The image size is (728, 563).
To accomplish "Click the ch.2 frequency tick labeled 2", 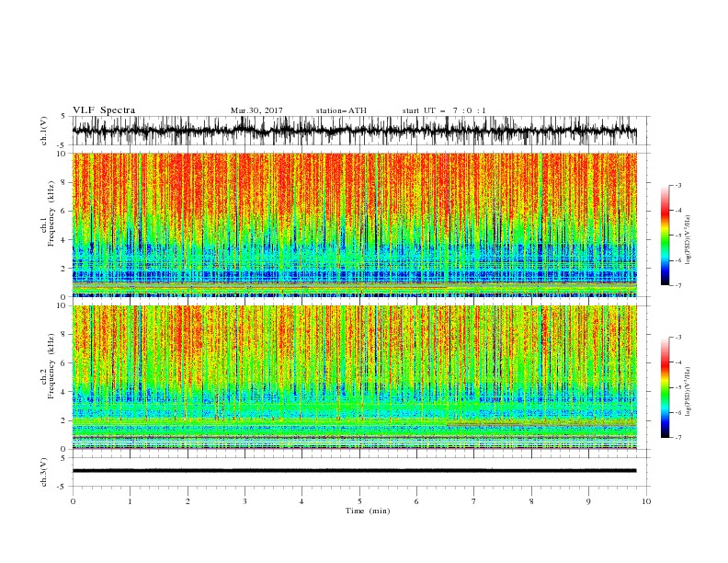I will [63, 420].
